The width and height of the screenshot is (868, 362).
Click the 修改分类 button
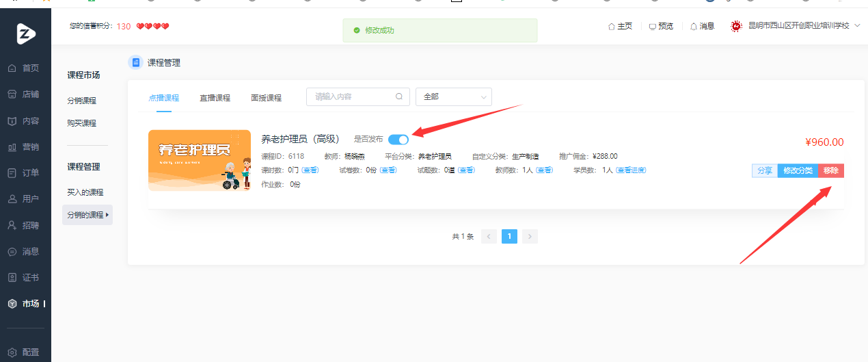point(798,170)
